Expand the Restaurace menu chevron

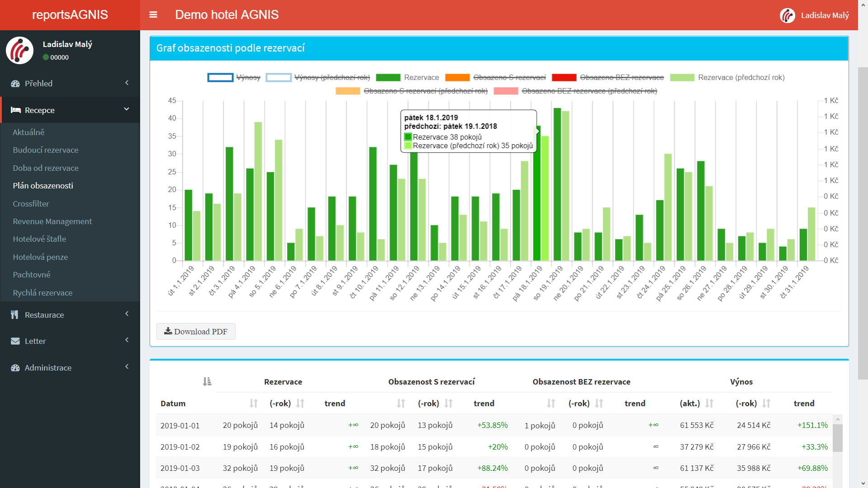tap(127, 314)
